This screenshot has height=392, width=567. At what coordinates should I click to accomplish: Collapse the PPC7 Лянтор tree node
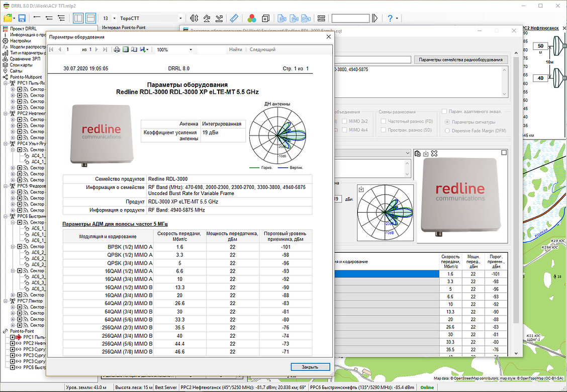pos(6,301)
